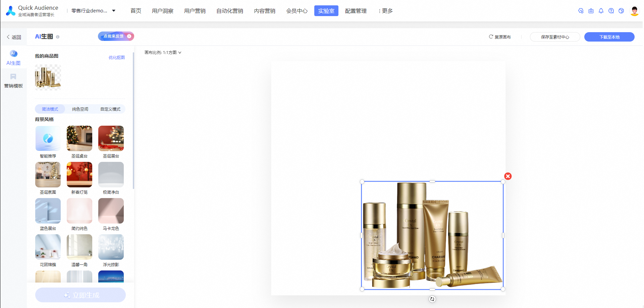The height and width of the screenshot is (308, 644).
Task: Open the AI生图 sidebar icon
Action: pyautogui.click(x=13, y=57)
